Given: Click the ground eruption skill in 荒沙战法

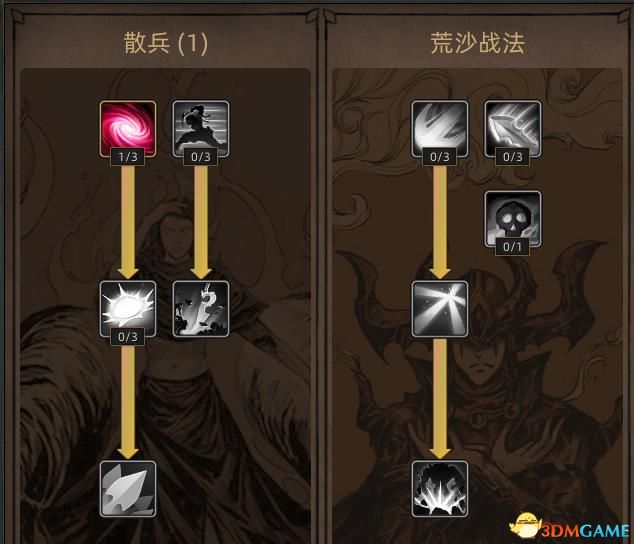Looking at the screenshot, I should point(440,489).
